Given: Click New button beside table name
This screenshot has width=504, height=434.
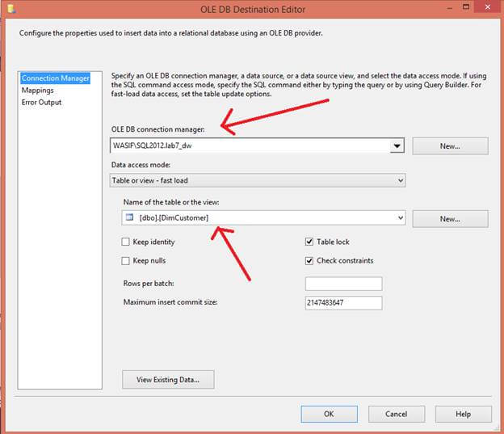Looking at the screenshot, I should (x=450, y=219).
